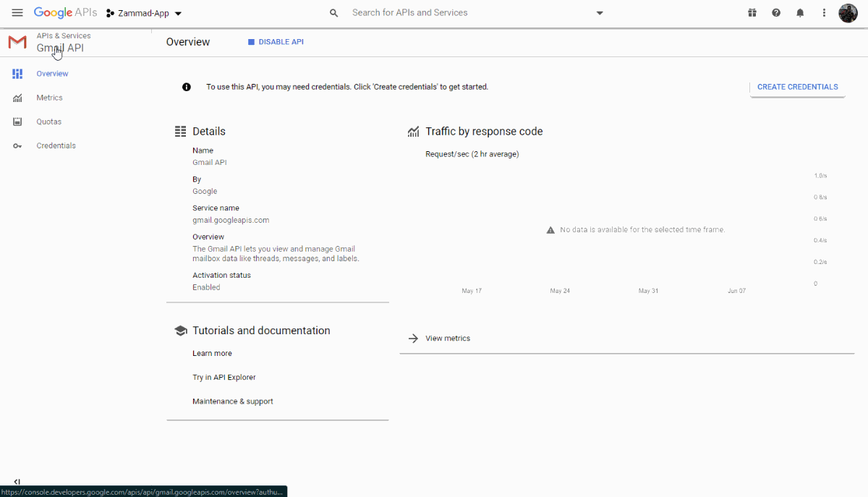This screenshot has height=497, width=868.
Task: Click the Enabled activation status text
Action: tap(206, 287)
